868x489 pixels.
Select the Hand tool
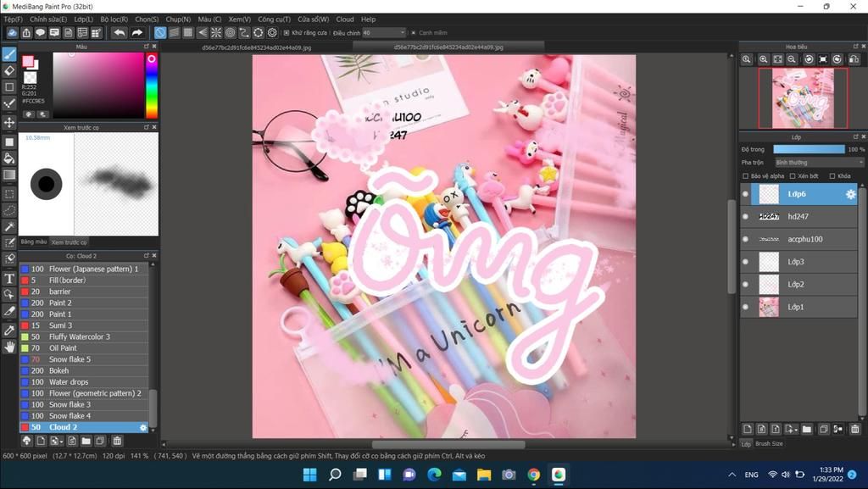[9, 347]
